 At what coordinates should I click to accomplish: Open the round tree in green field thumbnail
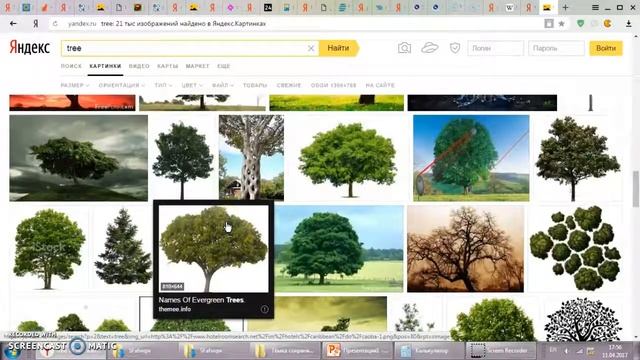(339, 249)
